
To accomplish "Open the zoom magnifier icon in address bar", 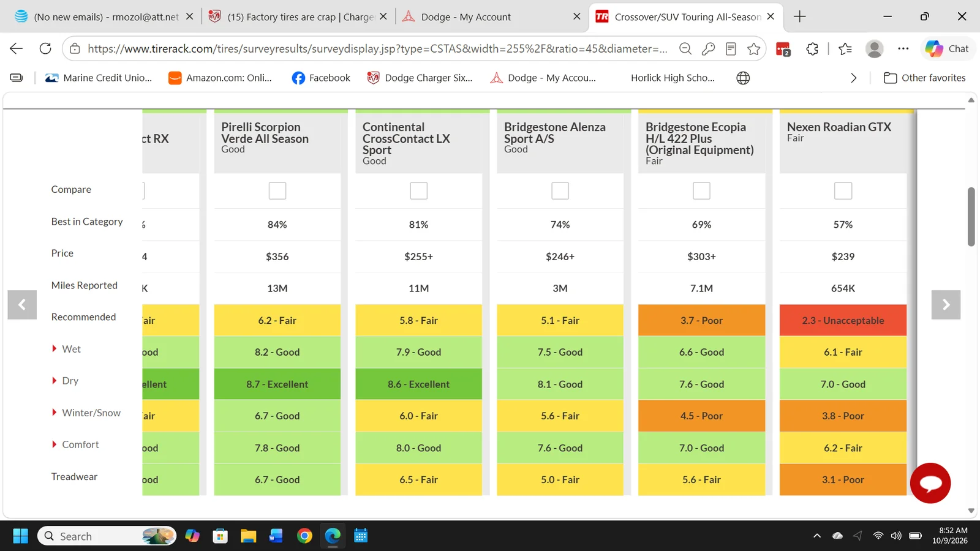I will click(x=685, y=49).
